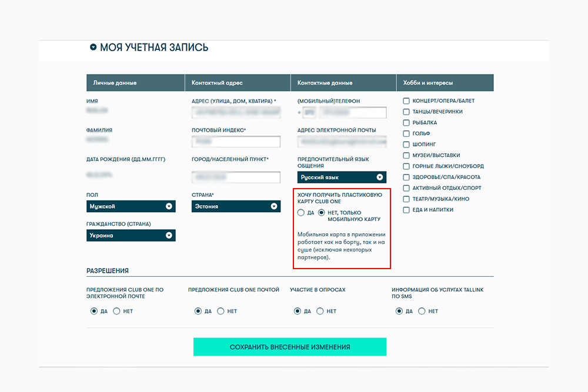
Task: Check the Концерт/Опера/Балет checkbox
Action: 406,100
